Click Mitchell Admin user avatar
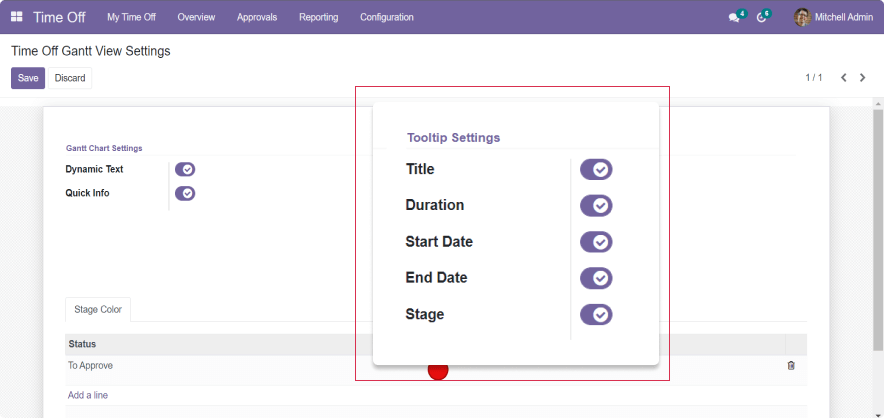Image resolution: width=884 pixels, height=418 pixels. [802, 17]
